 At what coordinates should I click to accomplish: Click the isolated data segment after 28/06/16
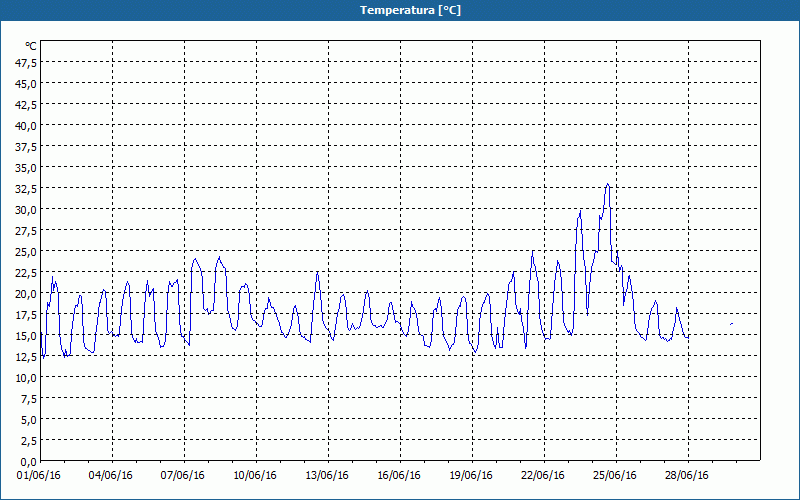732,324
